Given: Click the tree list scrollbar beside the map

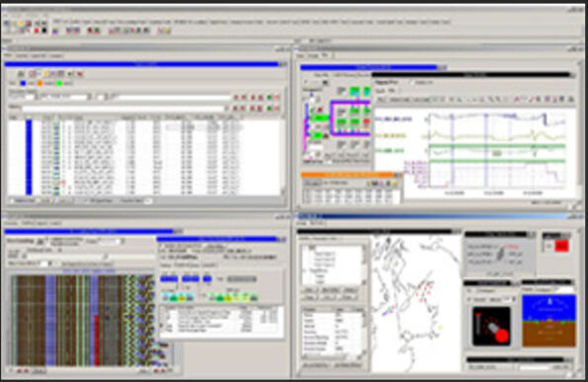Looking at the screenshot, I should [x=364, y=266].
